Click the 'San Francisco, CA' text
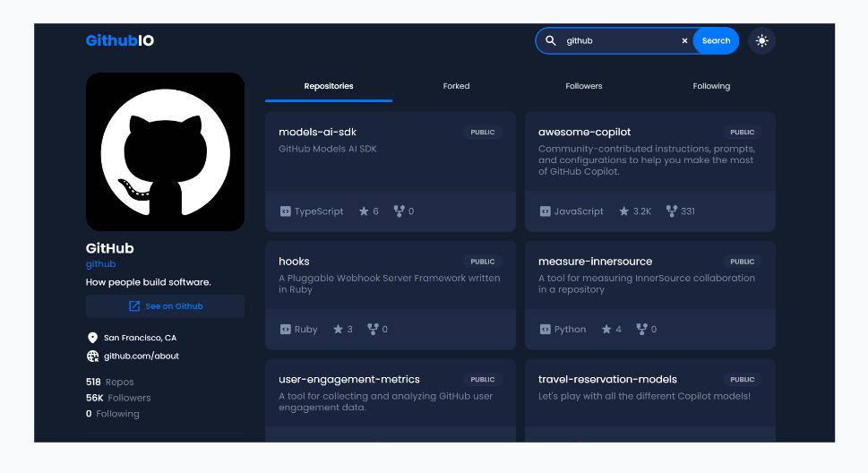The image size is (868, 473). click(x=140, y=338)
